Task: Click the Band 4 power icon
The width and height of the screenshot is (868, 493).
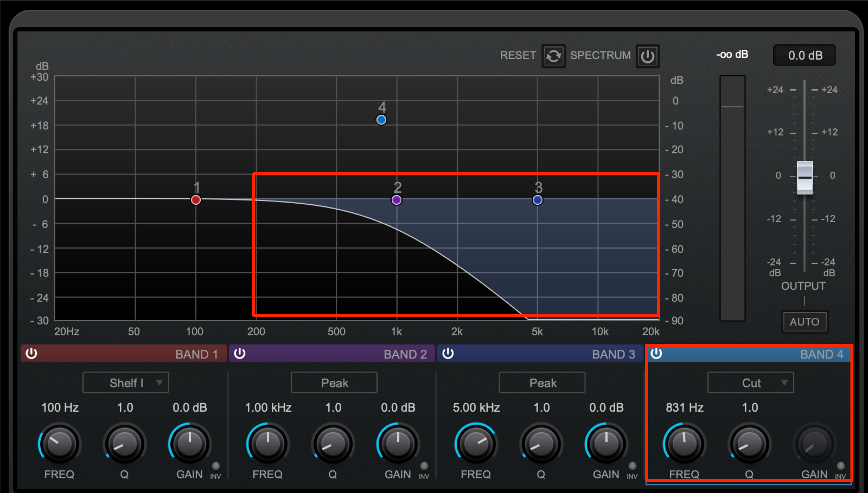Action: click(656, 353)
